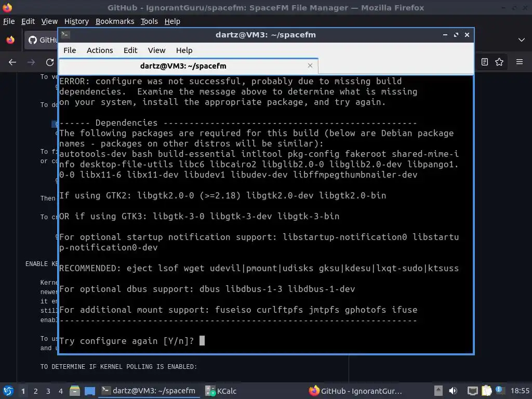Open the removable media eject tray icon

[x=438, y=391]
